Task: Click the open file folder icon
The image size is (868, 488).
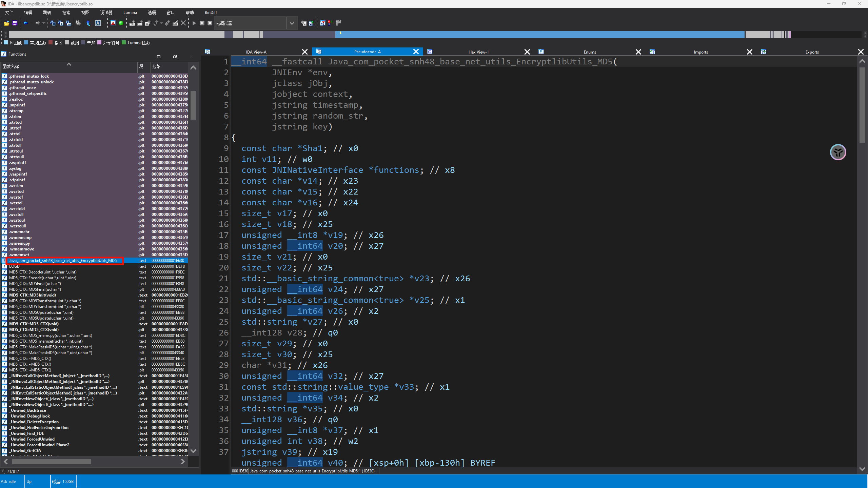Action: point(6,23)
